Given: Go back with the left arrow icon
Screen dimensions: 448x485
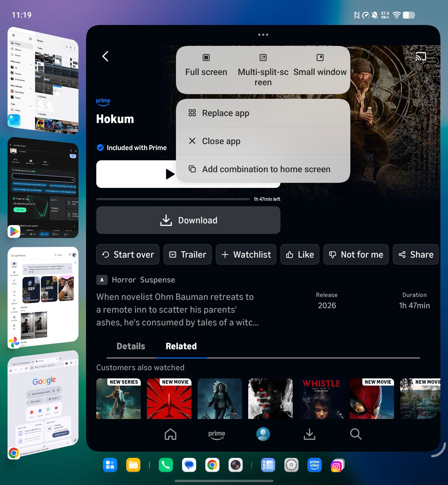Looking at the screenshot, I should [105, 56].
